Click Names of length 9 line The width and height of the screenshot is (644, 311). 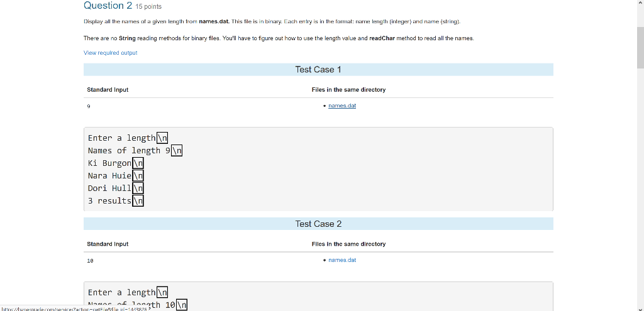click(x=135, y=151)
